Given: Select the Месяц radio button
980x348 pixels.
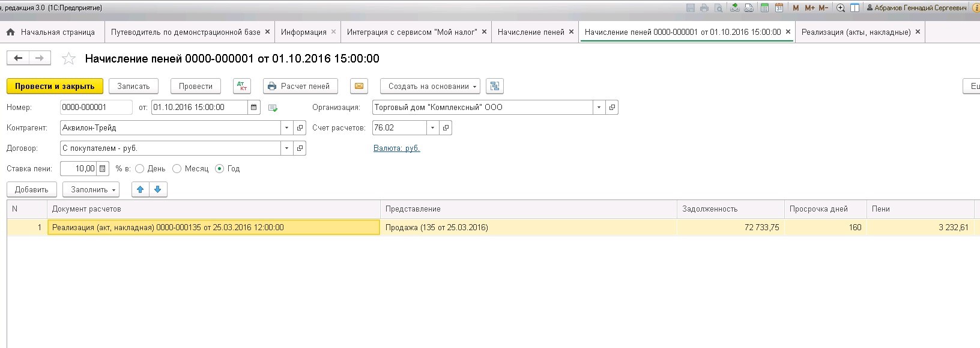Looking at the screenshot, I should (177, 169).
